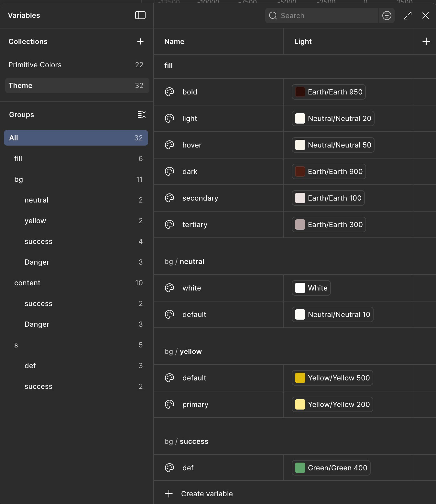Click the palette icon for secondary variable

click(x=169, y=198)
